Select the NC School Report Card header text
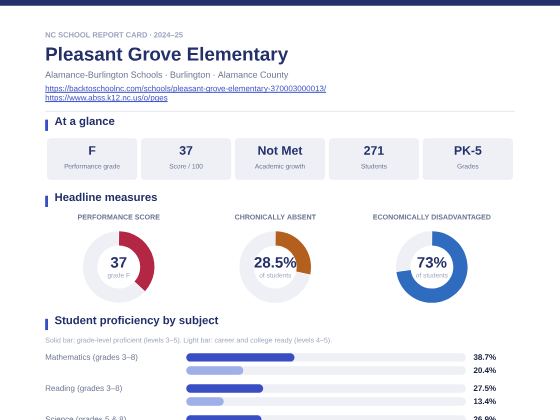Viewport: 560px width, 420px height. coord(114,35)
